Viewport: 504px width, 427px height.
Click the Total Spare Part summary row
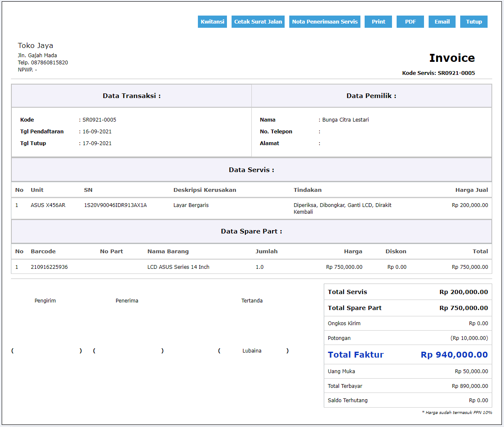(x=408, y=308)
